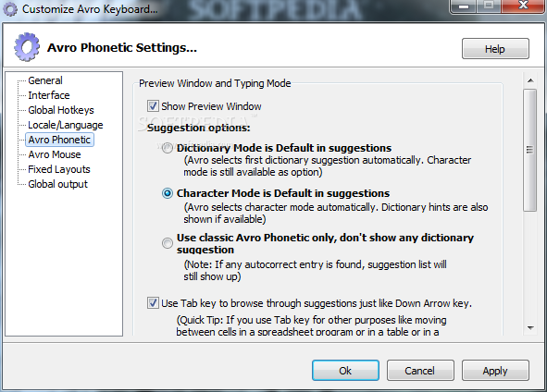This screenshot has height=392, width=547.
Task: Click the scrollbar down arrow
Action: (x=530, y=328)
